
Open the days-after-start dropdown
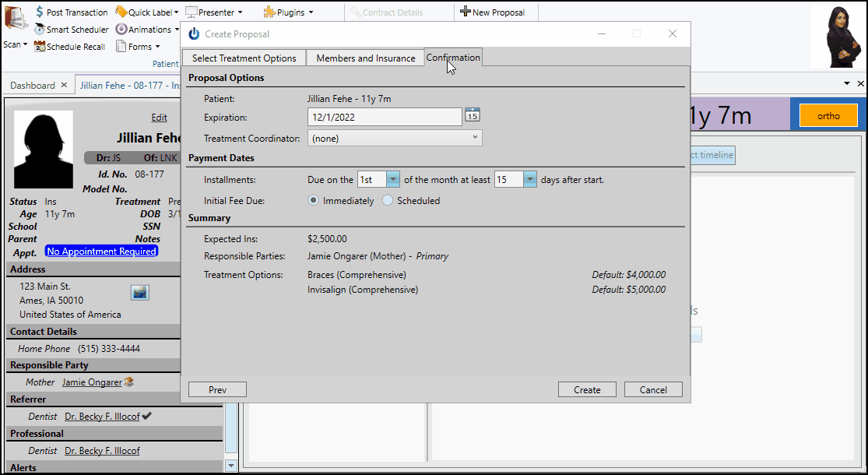[530, 180]
